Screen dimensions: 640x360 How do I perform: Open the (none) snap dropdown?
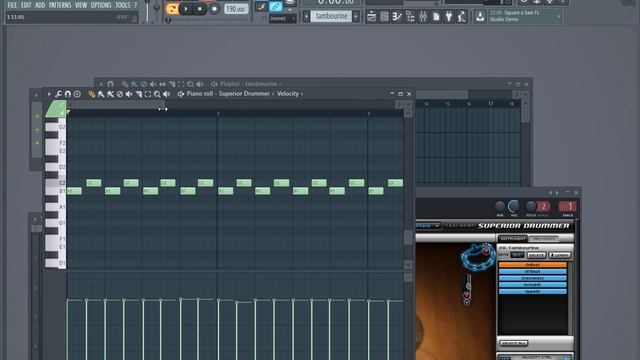282,18
